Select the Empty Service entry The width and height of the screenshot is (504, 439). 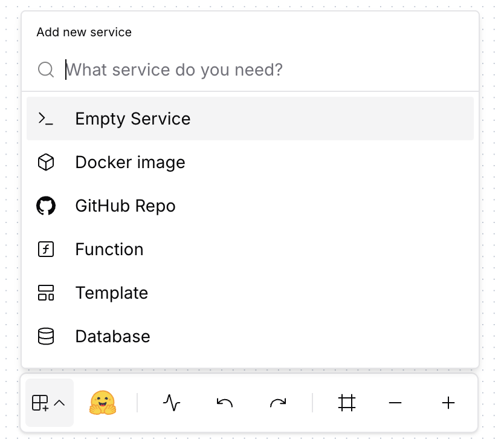(x=132, y=119)
